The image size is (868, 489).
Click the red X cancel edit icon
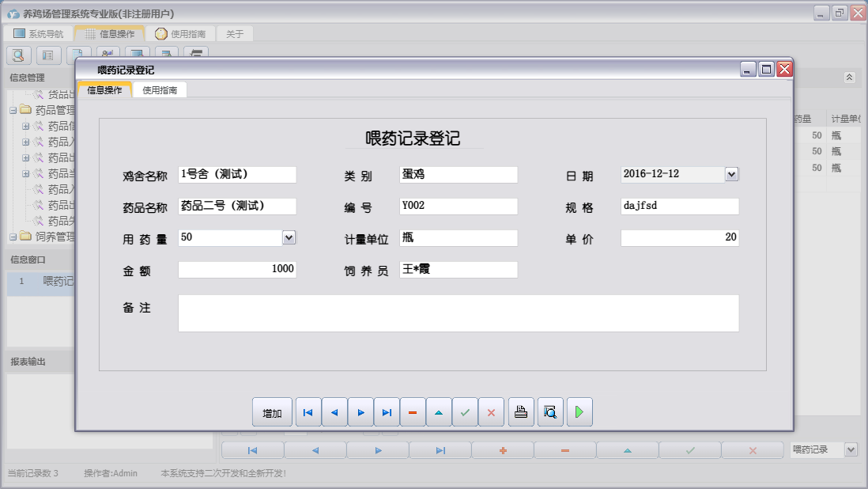click(x=491, y=412)
